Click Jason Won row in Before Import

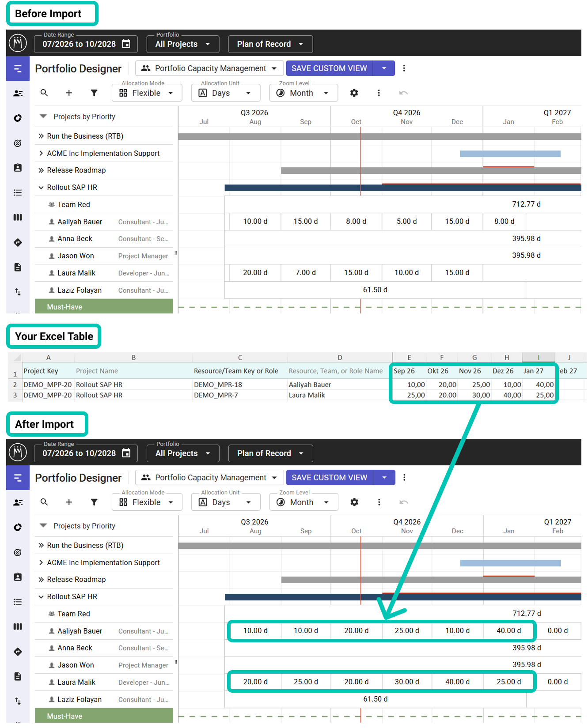[x=104, y=256]
